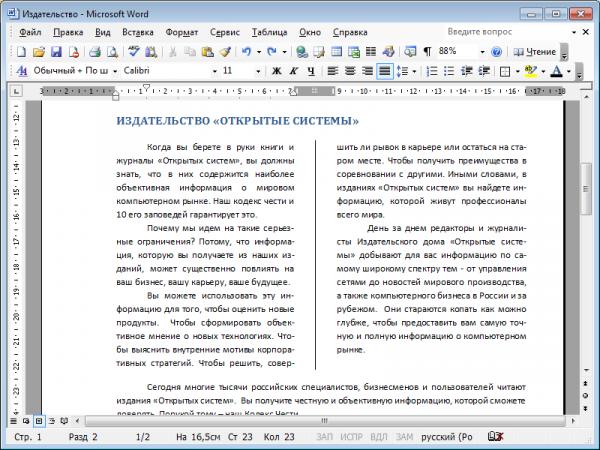
Task: Insert a hyperlink
Action: pos(302,52)
